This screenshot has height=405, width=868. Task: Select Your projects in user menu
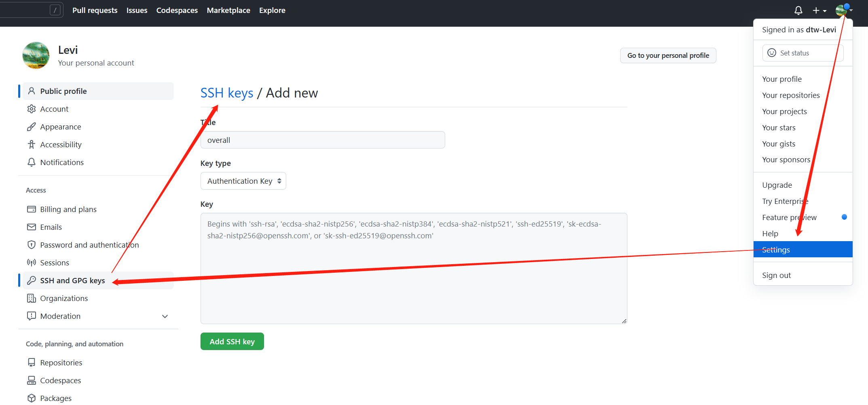tap(803, 111)
